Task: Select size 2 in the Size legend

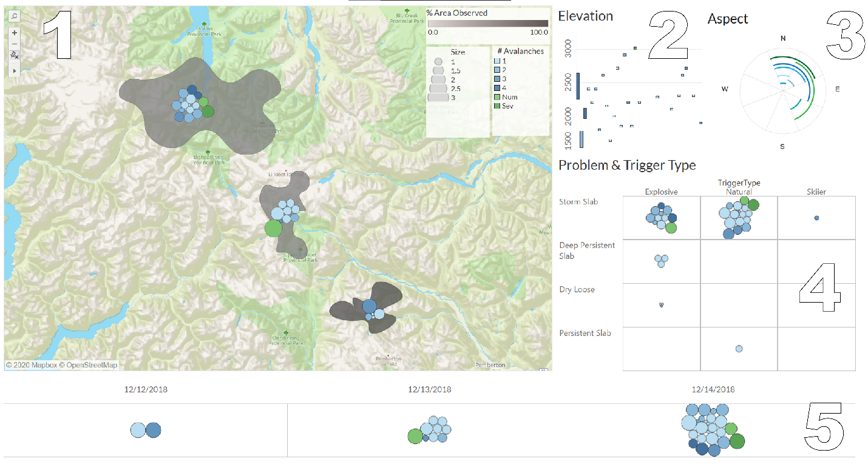Action: coord(438,79)
